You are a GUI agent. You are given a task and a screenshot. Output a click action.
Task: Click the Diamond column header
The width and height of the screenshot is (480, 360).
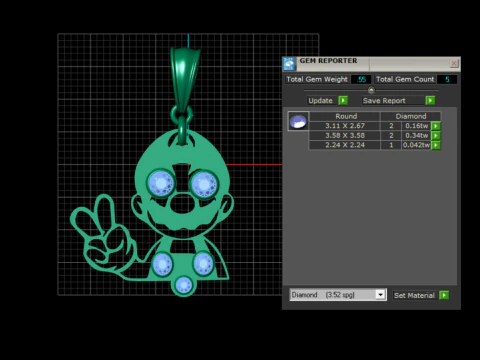[x=411, y=116]
